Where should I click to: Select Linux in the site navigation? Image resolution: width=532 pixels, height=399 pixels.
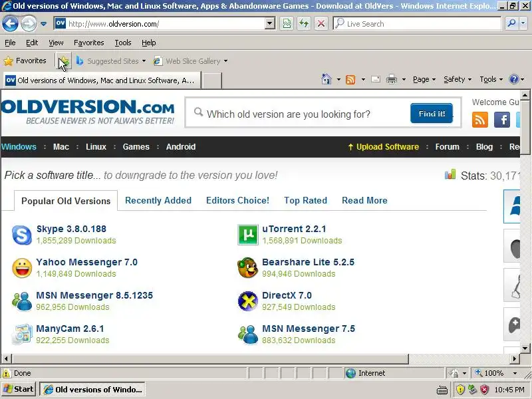click(x=96, y=147)
